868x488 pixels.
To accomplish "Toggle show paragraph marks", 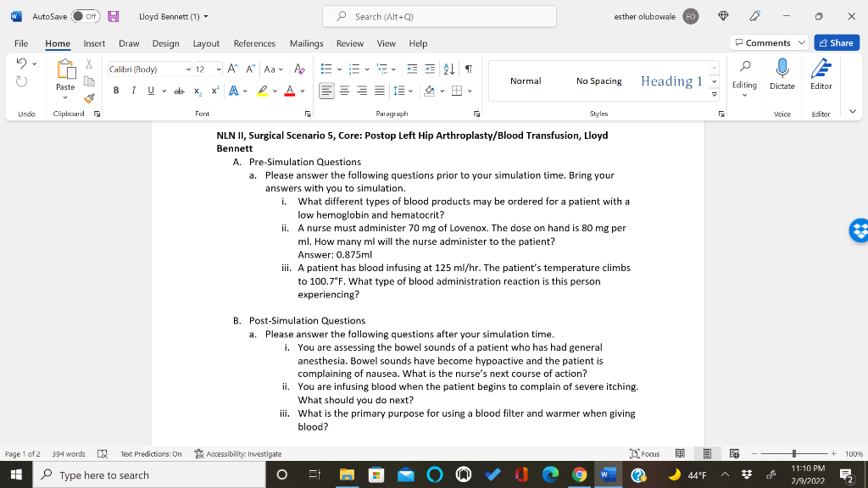I will [x=468, y=69].
